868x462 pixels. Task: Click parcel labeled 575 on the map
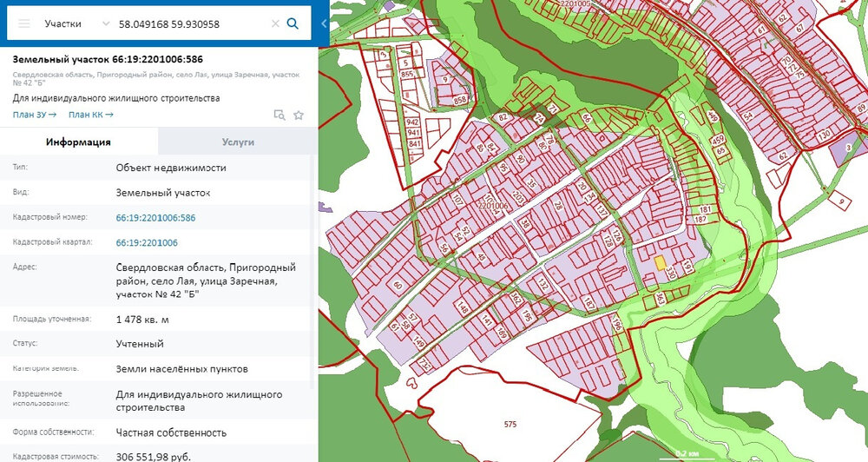(510, 425)
